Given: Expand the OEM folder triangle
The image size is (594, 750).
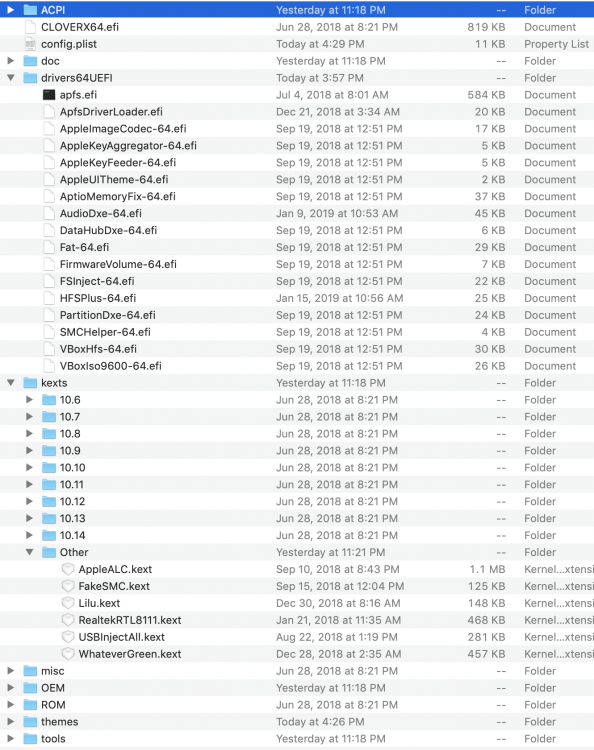Looking at the screenshot, I should (x=11, y=688).
